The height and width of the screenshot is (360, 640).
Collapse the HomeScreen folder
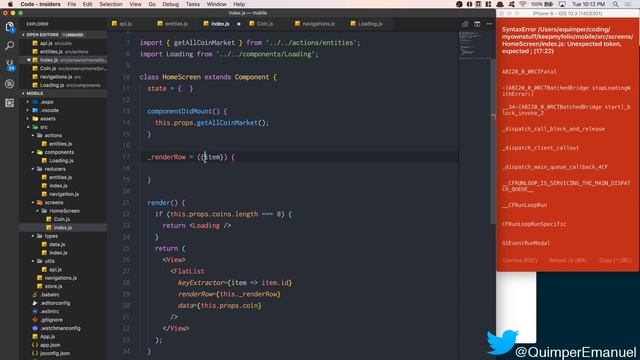click(38, 211)
